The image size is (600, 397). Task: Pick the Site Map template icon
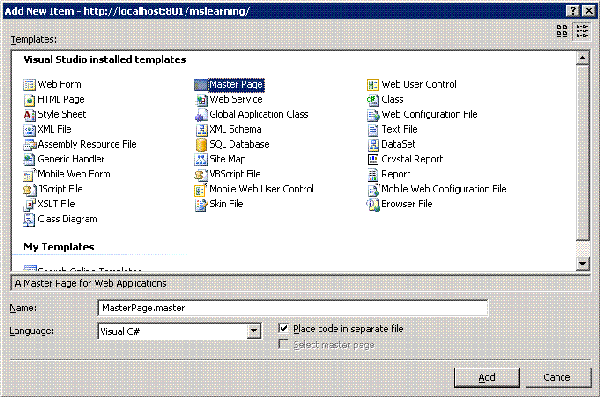(x=201, y=160)
